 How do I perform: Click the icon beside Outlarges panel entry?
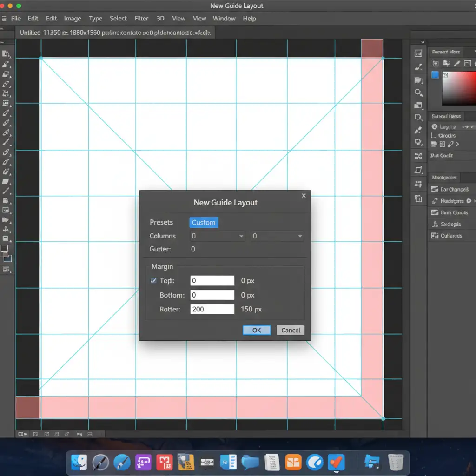click(x=435, y=236)
